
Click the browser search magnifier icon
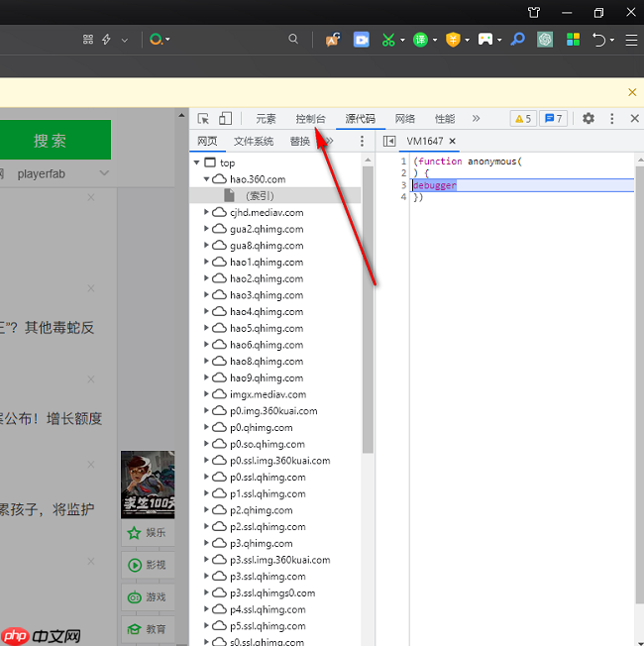pyautogui.click(x=293, y=40)
